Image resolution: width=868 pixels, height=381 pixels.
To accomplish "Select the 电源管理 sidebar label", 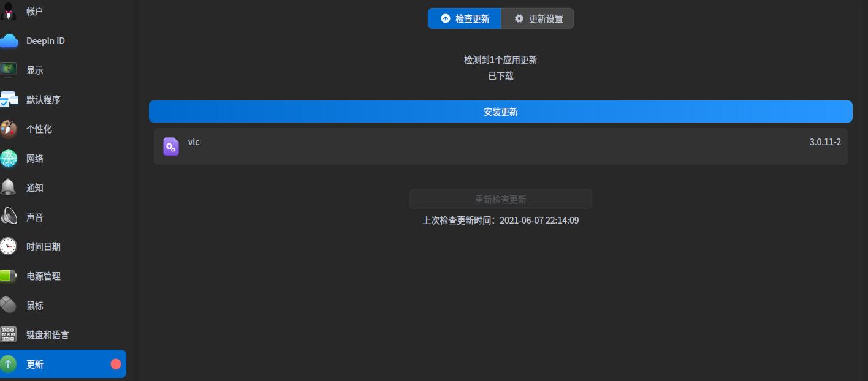I will (43, 276).
